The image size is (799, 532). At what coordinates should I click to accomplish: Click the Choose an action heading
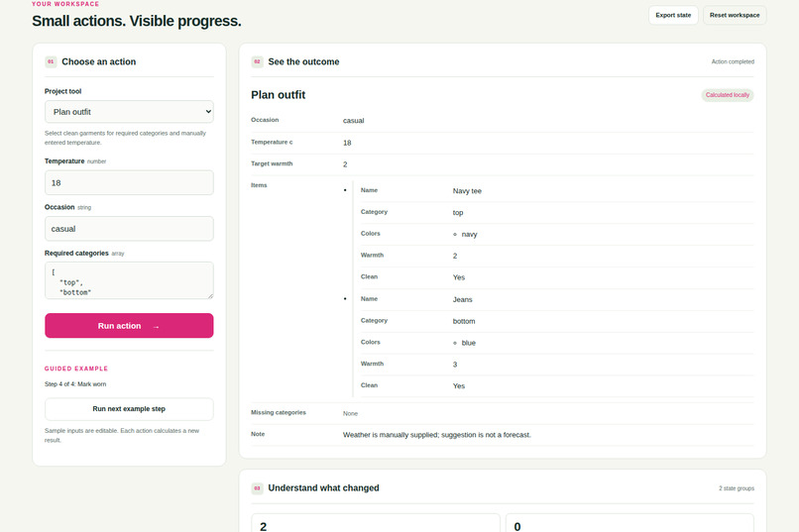[x=99, y=61]
